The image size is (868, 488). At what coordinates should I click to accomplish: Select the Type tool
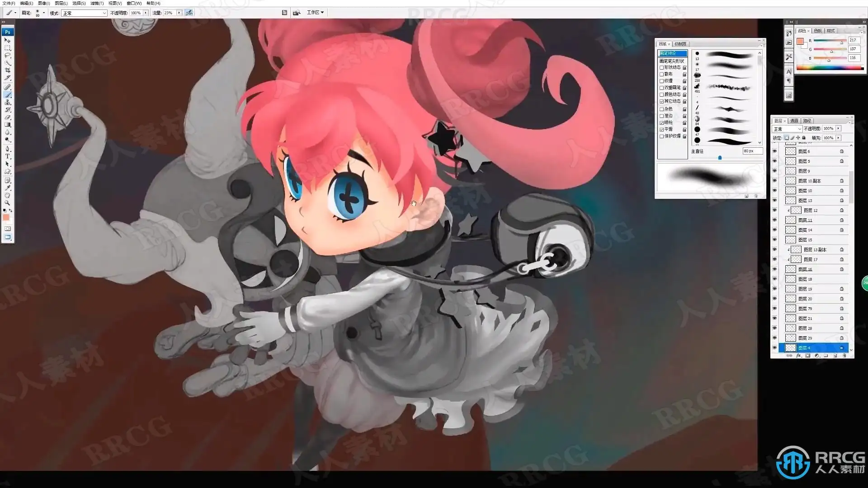click(7, 156)
